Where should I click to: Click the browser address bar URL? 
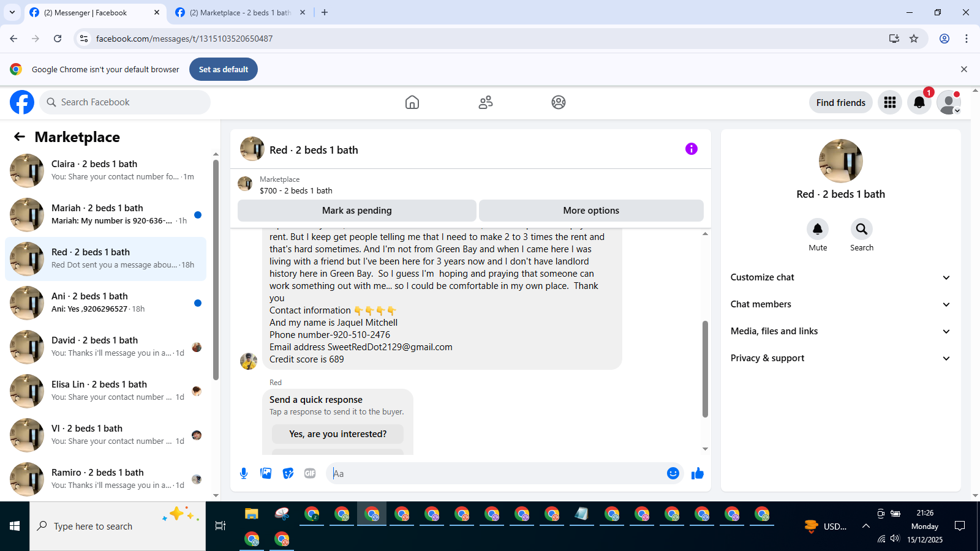(184, 39)
